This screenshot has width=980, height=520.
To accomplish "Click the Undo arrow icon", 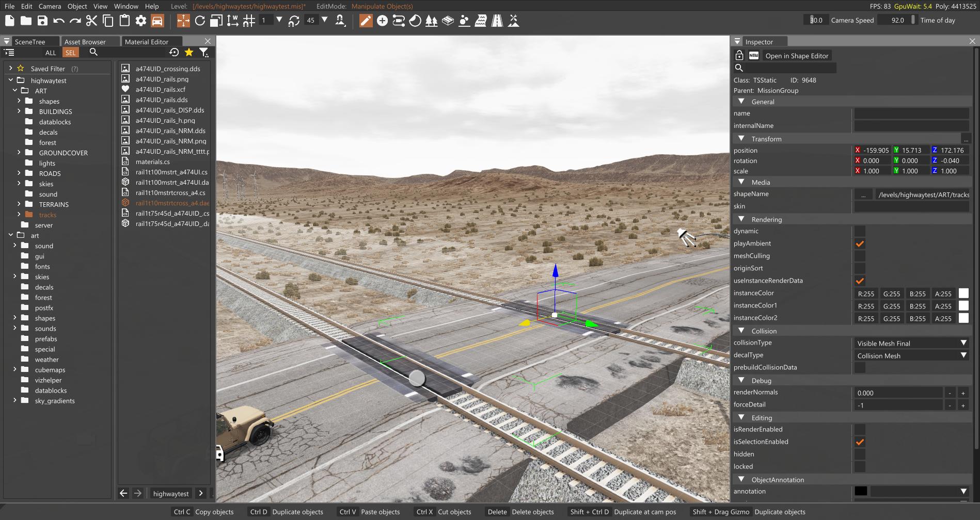I will [59, 21].
